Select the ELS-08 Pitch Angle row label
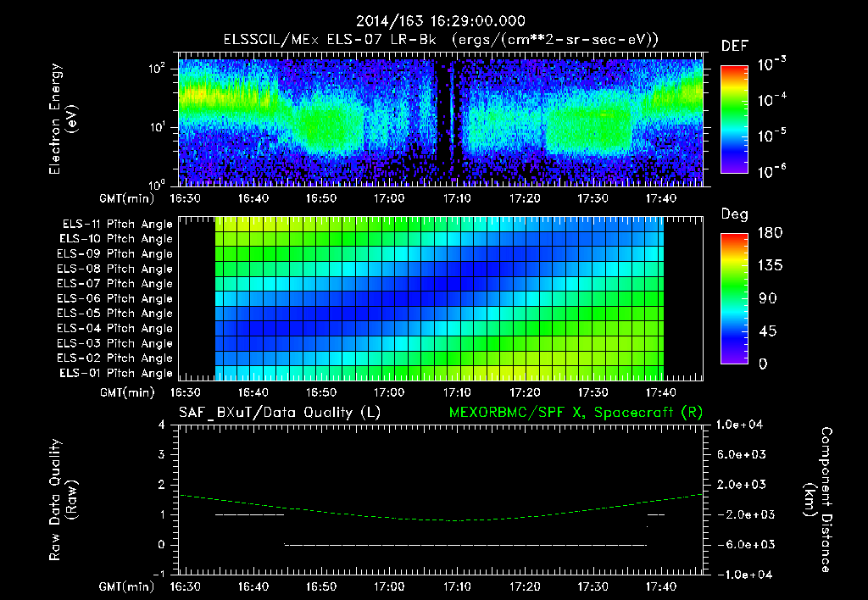The width and height of the screenshot is (868, 600). [115, 269]
